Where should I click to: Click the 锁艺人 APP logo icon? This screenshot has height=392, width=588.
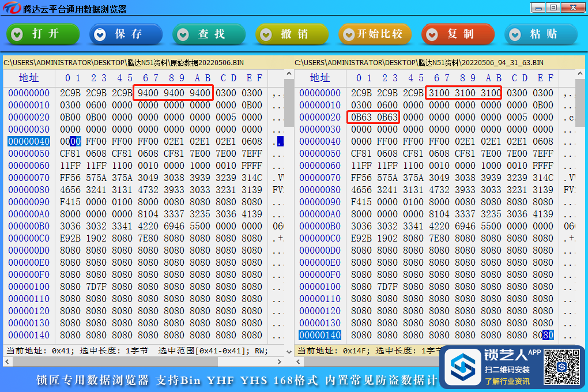click(x=463, y=367)
